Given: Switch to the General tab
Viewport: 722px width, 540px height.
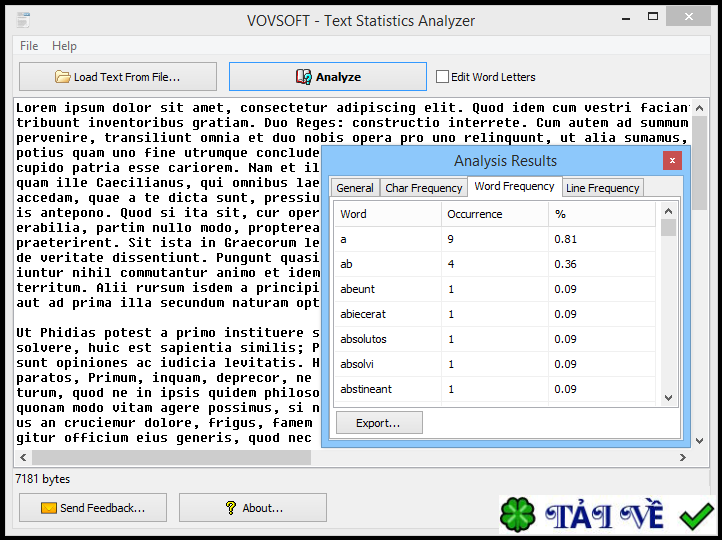Looking at the screenshot, I should (x=355, y=188).
